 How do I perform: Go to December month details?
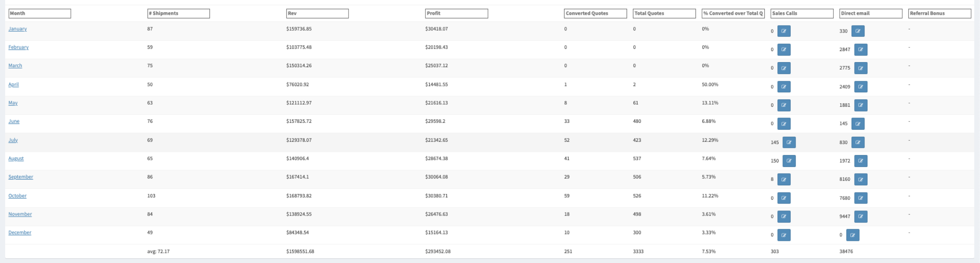click(x=20, y=233)
